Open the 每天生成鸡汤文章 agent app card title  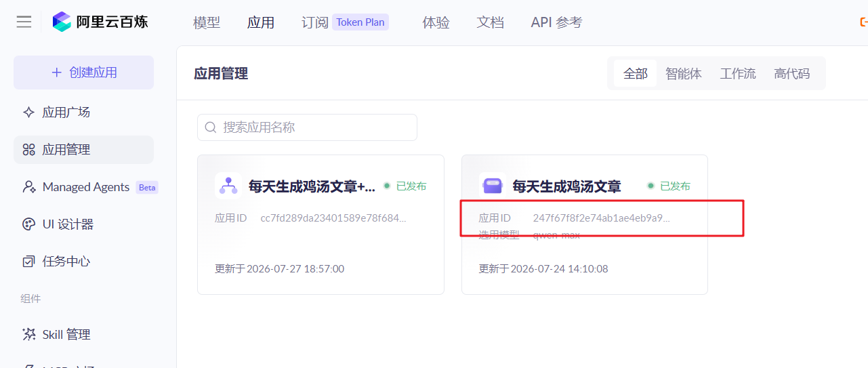point(566,186)
